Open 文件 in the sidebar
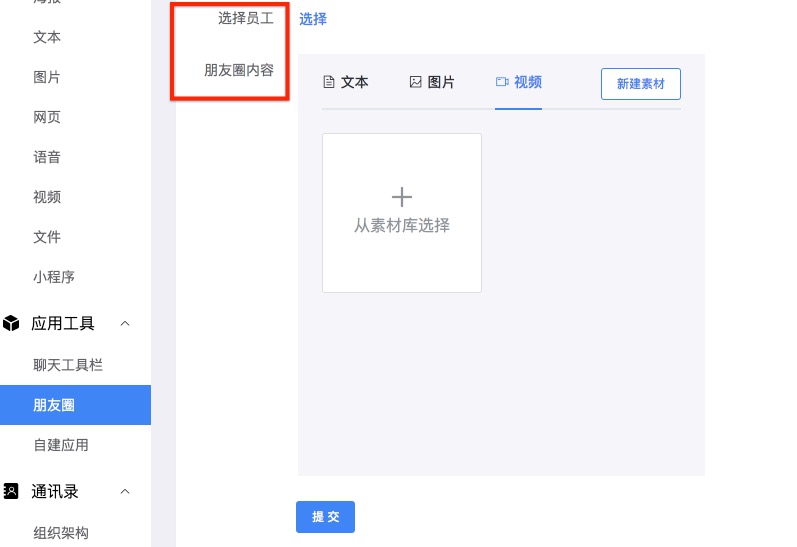The image size is (797, 547). (47, 237)
